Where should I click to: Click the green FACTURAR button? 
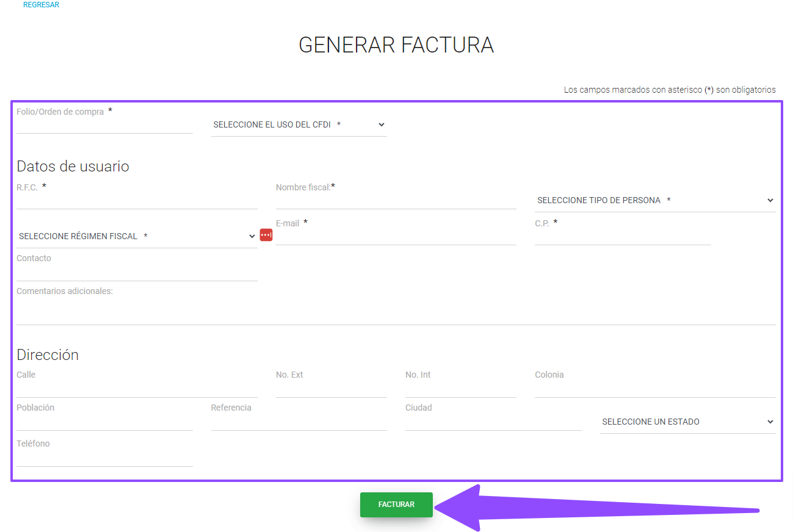pyautogui.click(x=396, y=505)
